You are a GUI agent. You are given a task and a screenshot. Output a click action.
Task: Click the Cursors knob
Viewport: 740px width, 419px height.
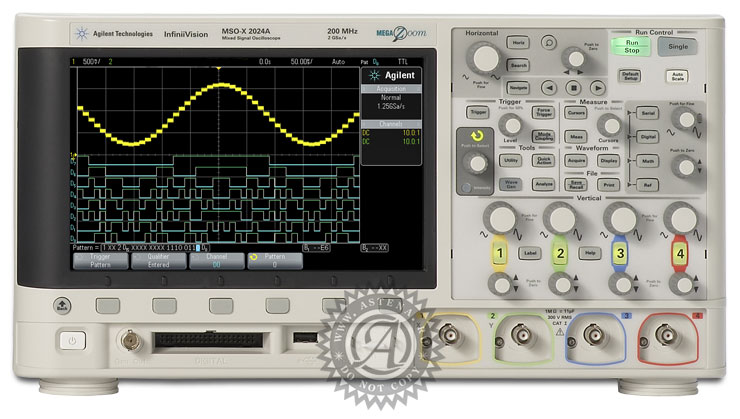click(610, 125)
